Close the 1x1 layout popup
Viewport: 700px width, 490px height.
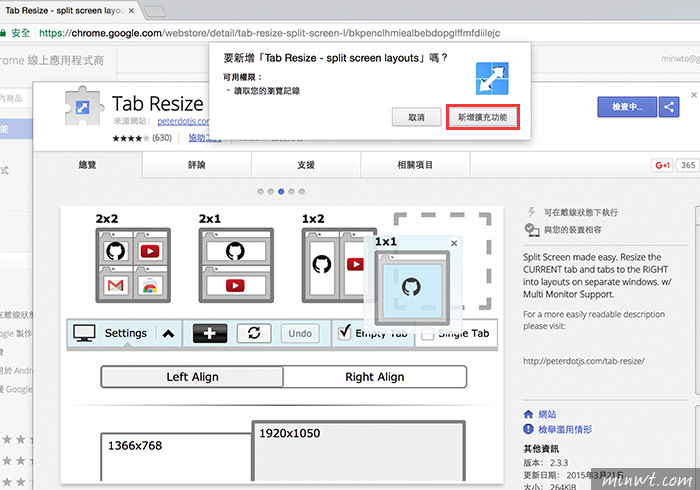454,243
